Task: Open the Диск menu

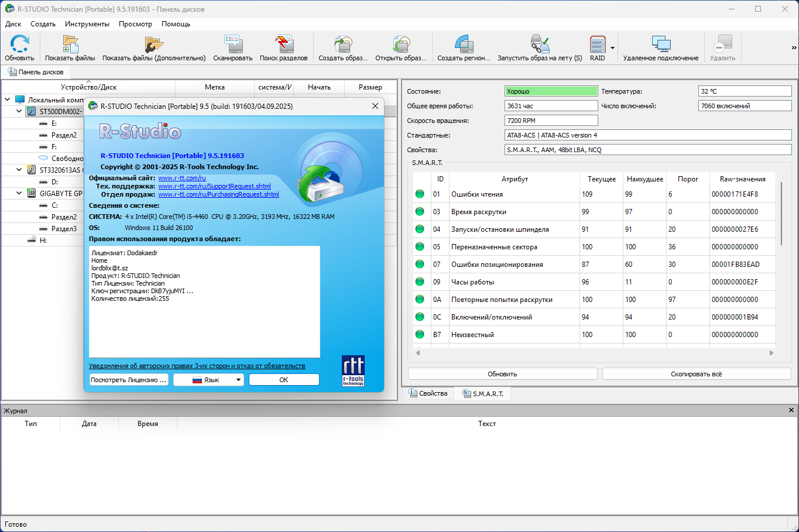Action: click(13, 24)
